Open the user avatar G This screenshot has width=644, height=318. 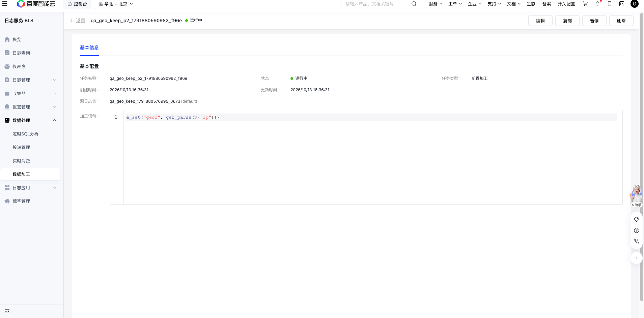coord(635,4)
